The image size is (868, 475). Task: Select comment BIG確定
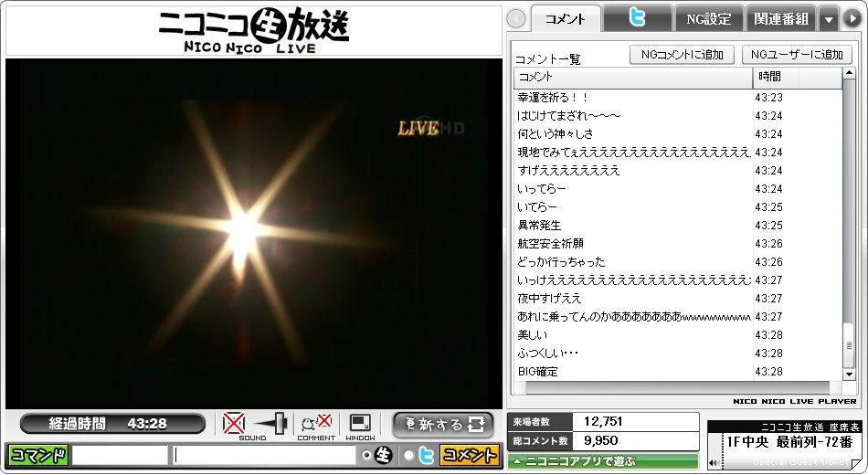537,372
